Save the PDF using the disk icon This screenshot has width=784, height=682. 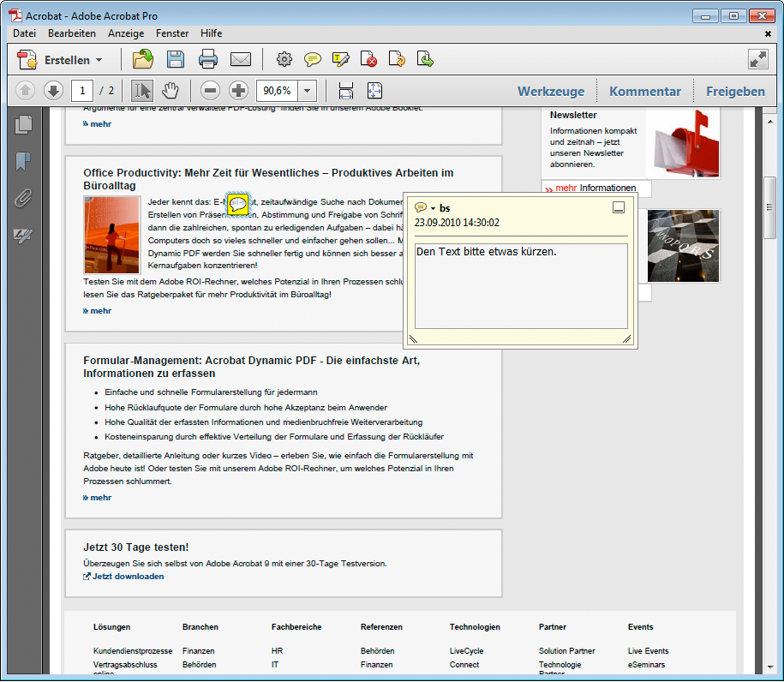[x=177, y=59]
